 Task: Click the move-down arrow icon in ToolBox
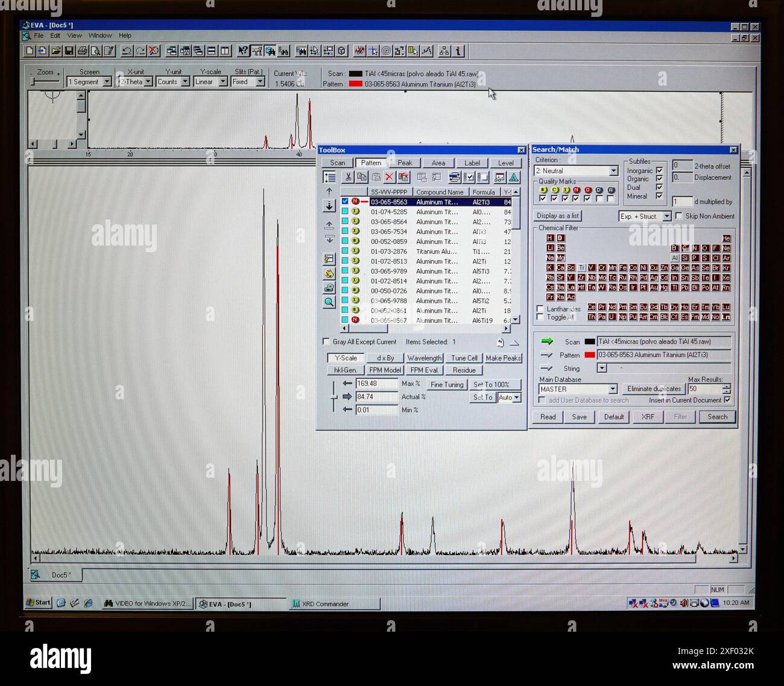(329, 206)
